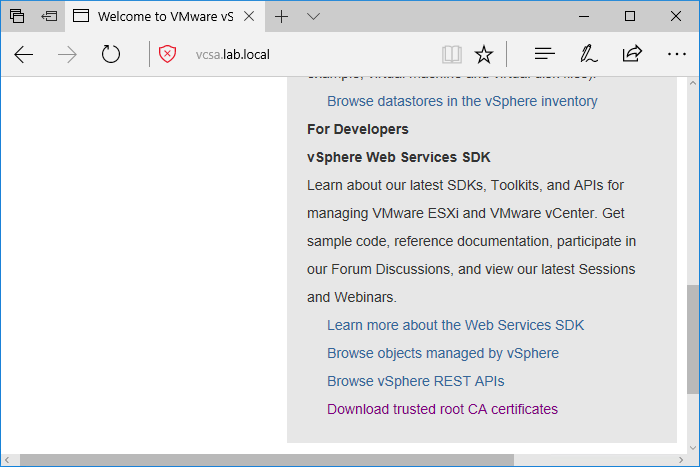Click the vertical scrollbar thumb
This screenshot has width=700, height=467.
(x=693, y=339)
